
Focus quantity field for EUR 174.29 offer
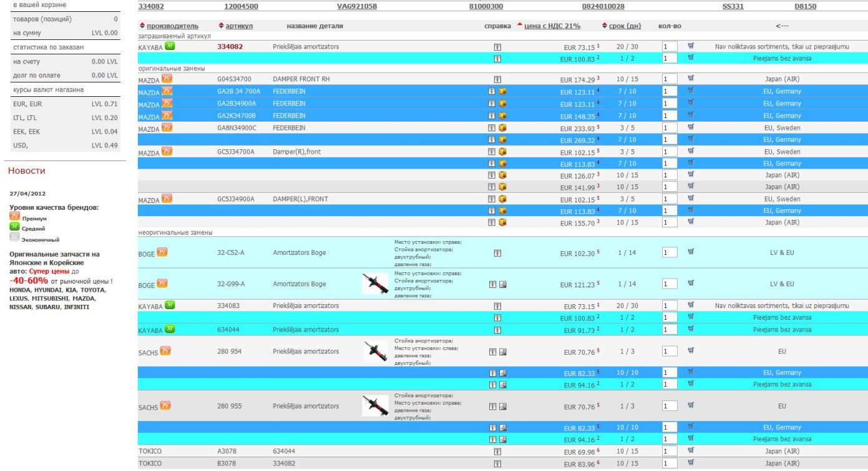670,80
